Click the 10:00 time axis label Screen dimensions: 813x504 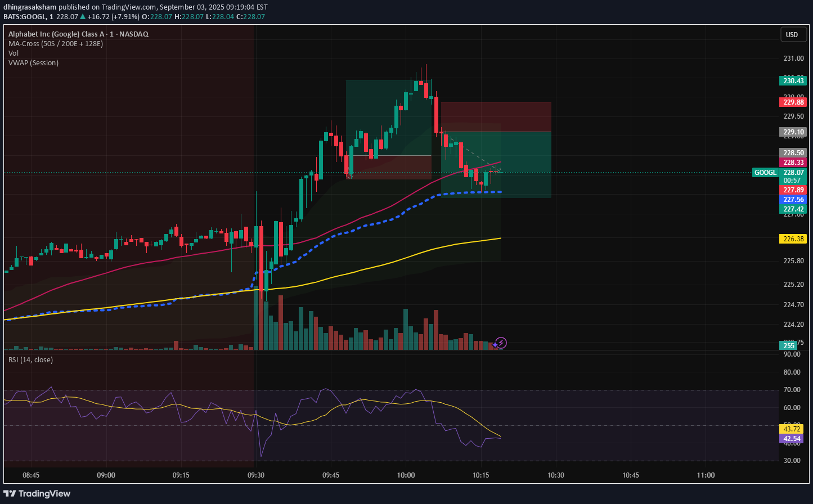tap(406, 475)
